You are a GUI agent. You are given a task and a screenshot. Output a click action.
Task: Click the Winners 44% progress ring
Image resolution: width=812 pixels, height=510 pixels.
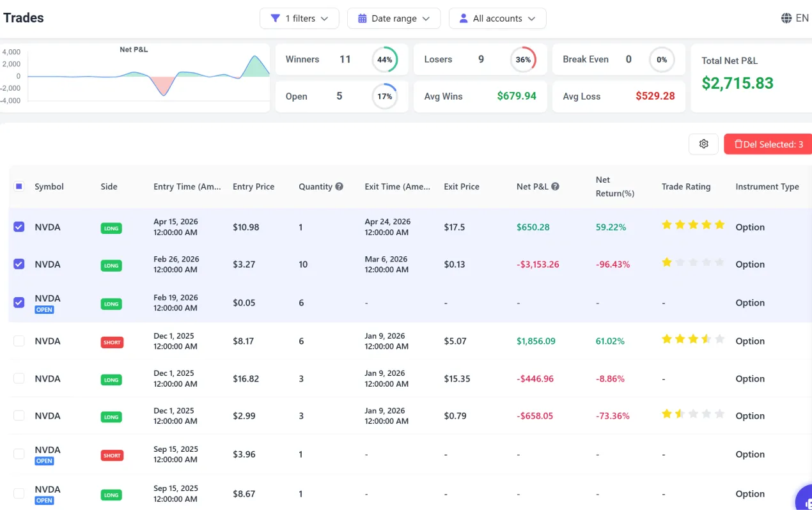coord(385,59)
